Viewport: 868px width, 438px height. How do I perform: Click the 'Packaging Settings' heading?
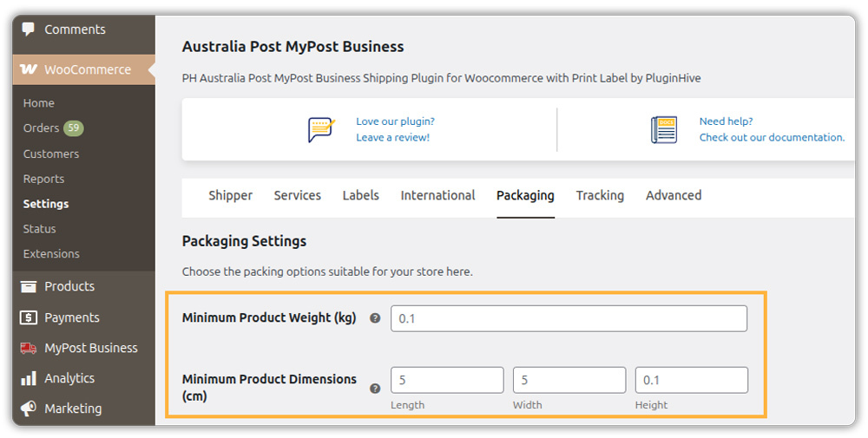(x=244, y=241)
